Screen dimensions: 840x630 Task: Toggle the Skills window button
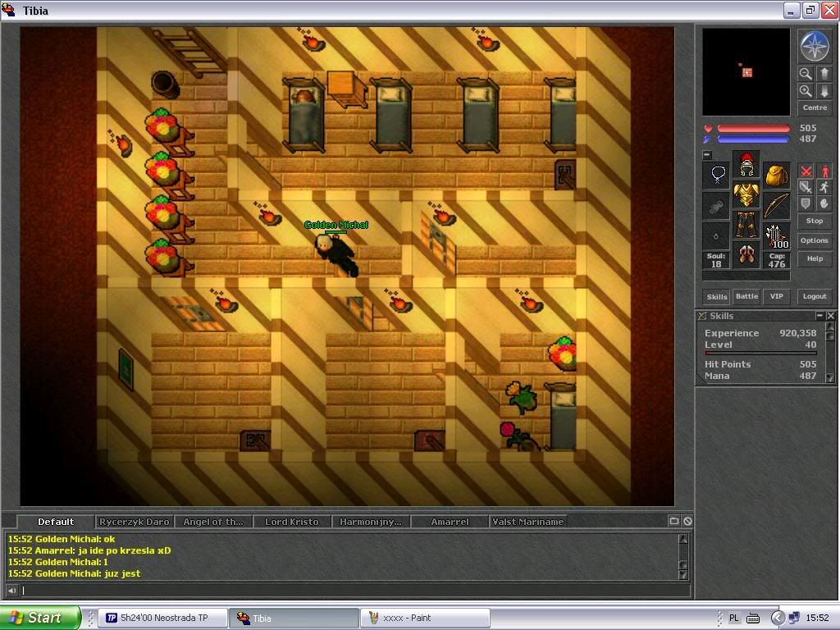tap(717, 296)
